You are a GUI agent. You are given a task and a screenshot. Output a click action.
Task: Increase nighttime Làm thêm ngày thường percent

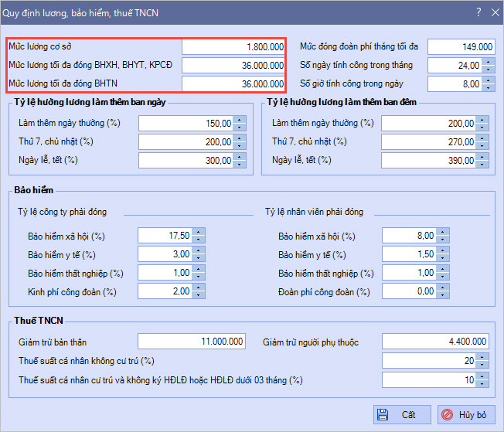click(x=482, y=120)
